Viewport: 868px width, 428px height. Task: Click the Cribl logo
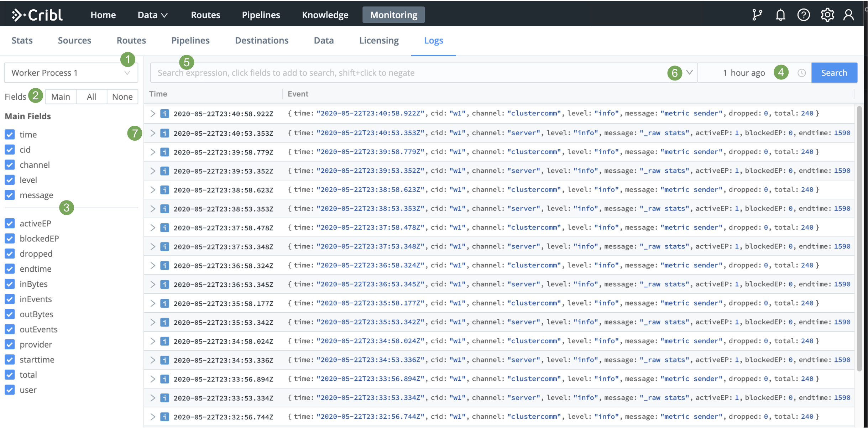tap(37, 15)
